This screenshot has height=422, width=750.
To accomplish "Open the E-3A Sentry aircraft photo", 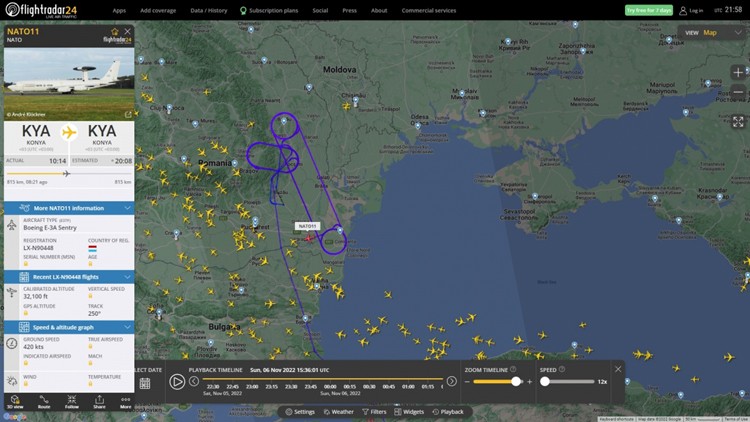I will tap(69, 83).
